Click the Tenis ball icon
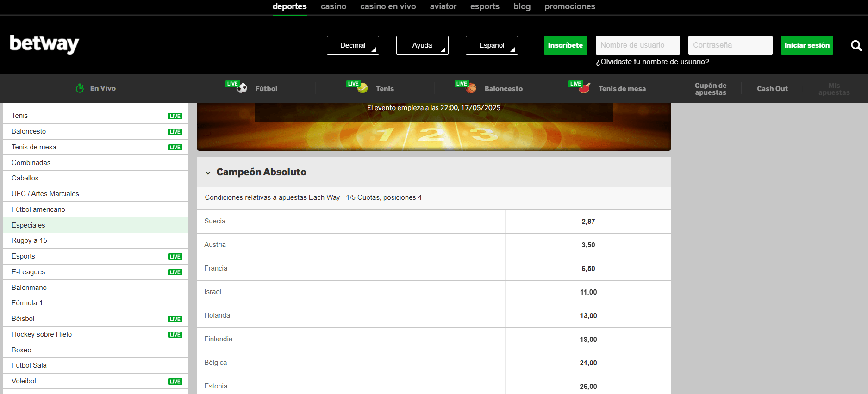Viewport: 868px width, 394px height. [x=362, y=88]
